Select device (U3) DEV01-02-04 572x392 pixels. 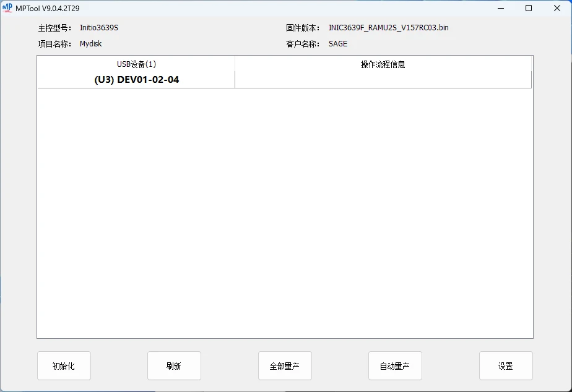[x=136, y=80]
